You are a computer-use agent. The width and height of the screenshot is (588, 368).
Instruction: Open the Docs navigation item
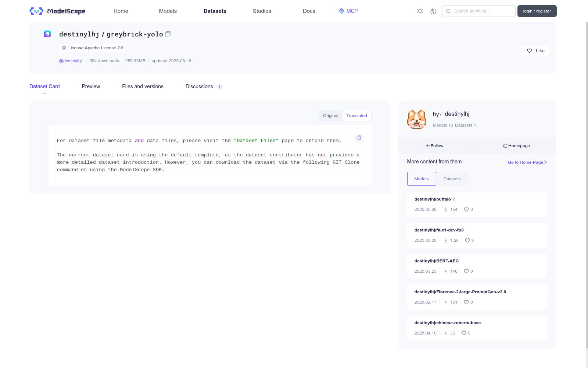pyautogui.click(x=309, y=11)
